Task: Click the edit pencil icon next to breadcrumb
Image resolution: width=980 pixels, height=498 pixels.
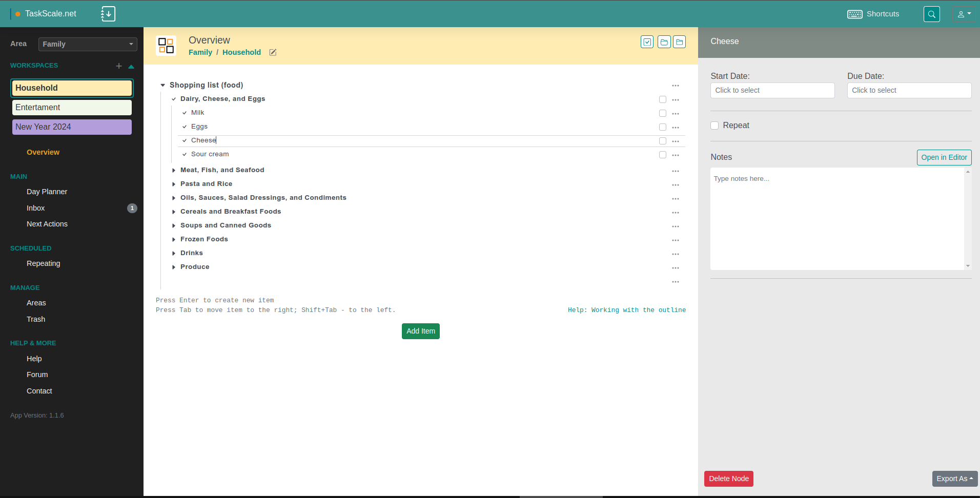Action: coord(272,52)
